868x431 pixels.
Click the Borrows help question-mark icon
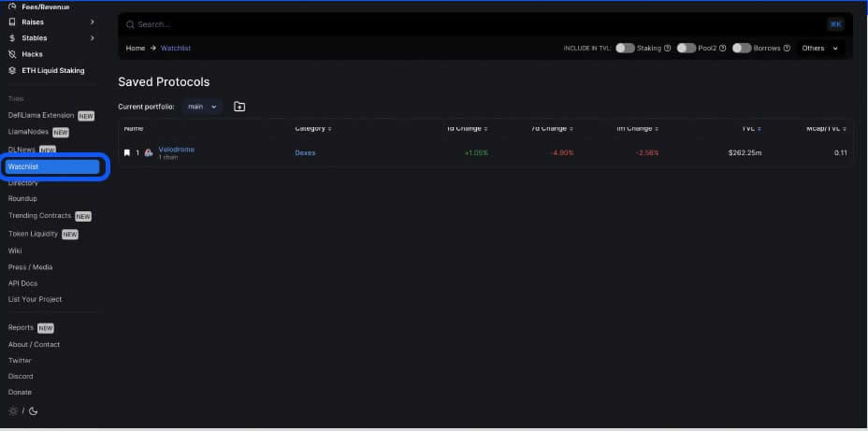(x=787, y=48)
